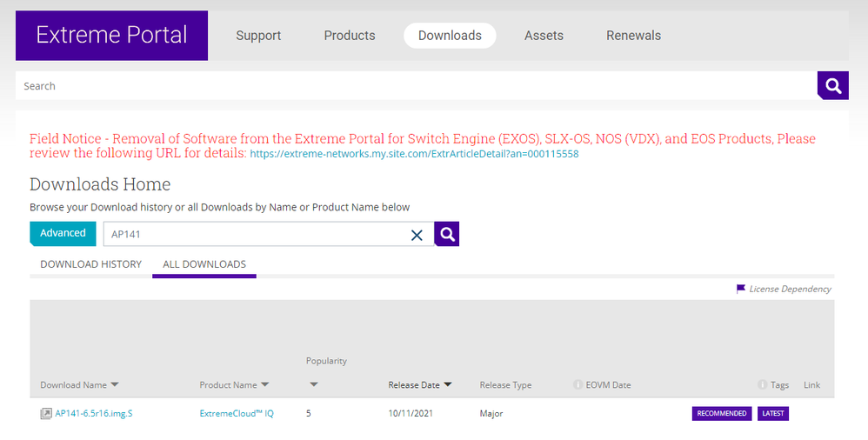Open the Support menu

tap(258, 36)
